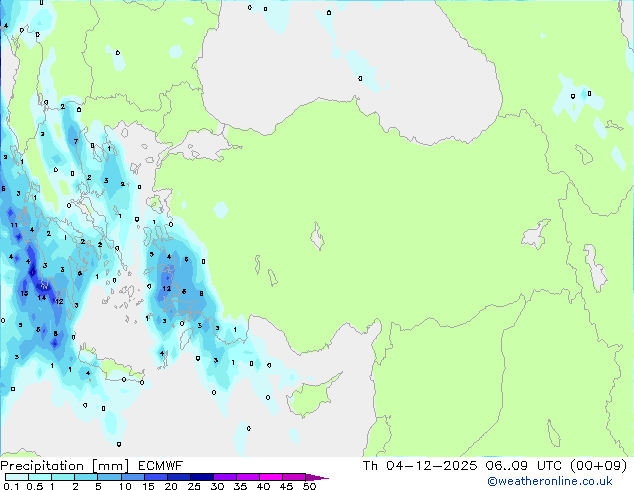Click the 0.1–0.5 mm palest legend swatch
Image resolution: width=634 pixels, height=490 pixels.
coord(17,477)
